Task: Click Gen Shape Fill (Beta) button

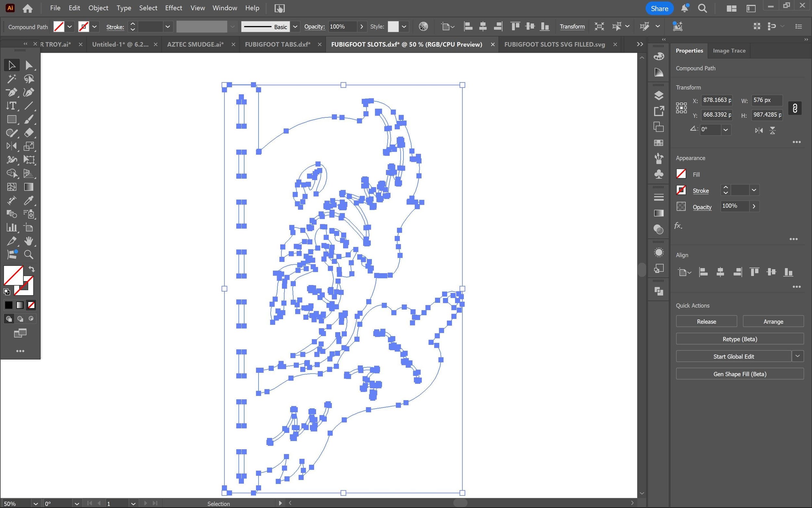Action: pos(740,374)
